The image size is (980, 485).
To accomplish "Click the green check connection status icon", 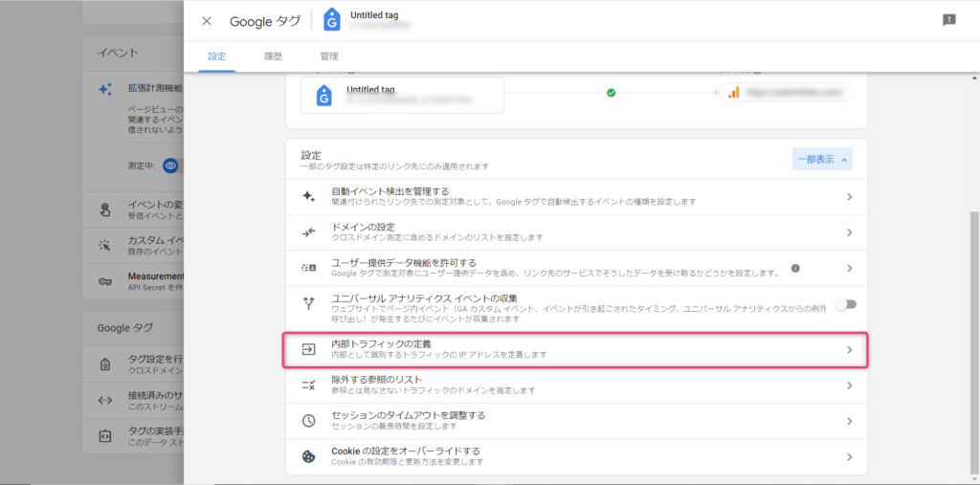I will tap(612, 93).
